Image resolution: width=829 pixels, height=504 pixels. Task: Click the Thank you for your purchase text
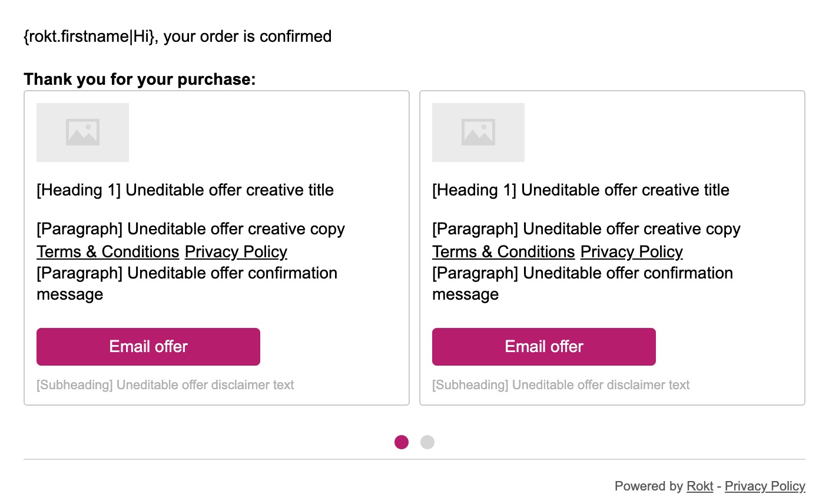(x=140, y=79)
